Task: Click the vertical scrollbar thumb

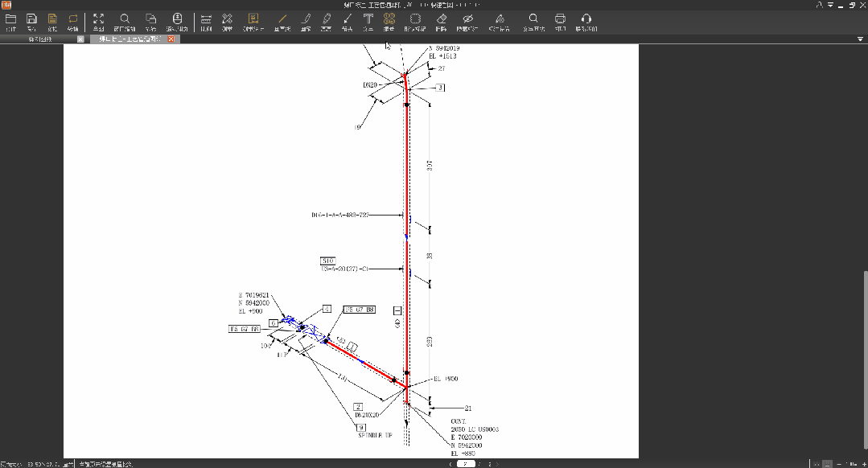Action: click(865, 359)
